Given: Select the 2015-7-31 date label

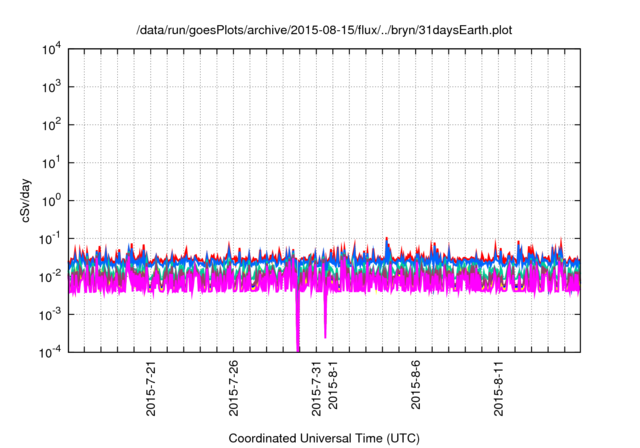Looking at the screenshot, I should pos(317,388).
